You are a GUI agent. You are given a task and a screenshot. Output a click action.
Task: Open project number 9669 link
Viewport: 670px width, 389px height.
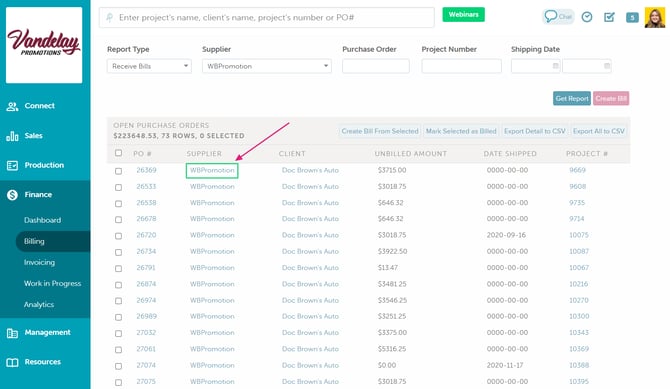(577, 170)
